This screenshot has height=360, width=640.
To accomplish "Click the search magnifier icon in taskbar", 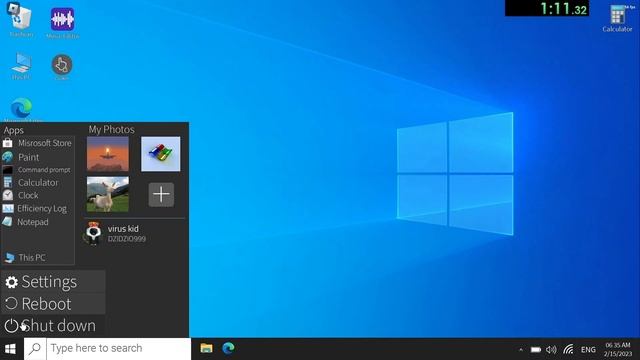I will (35, 348).
